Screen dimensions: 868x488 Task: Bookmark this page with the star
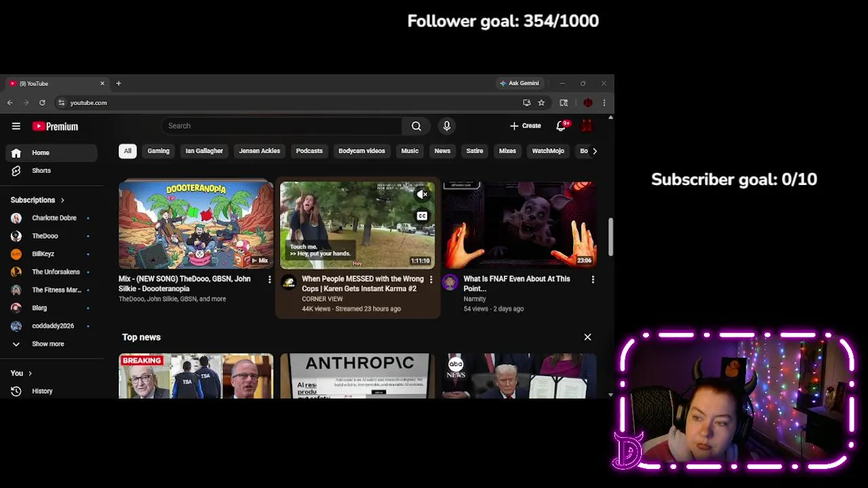point(541,102)
